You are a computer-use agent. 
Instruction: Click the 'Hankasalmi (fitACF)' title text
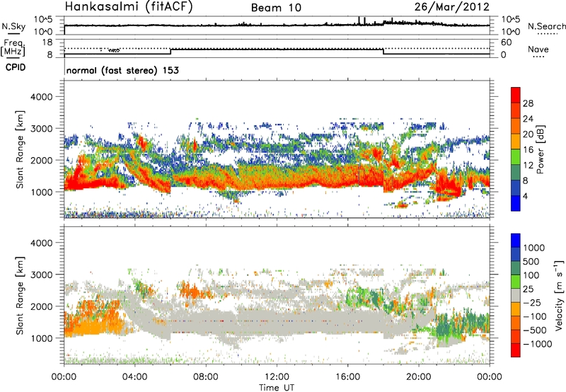129,7
